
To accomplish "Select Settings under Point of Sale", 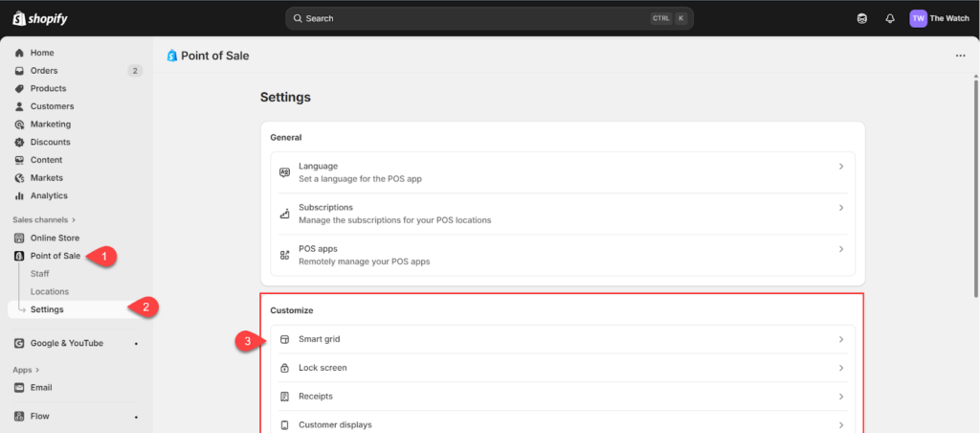I will [47, 309].
